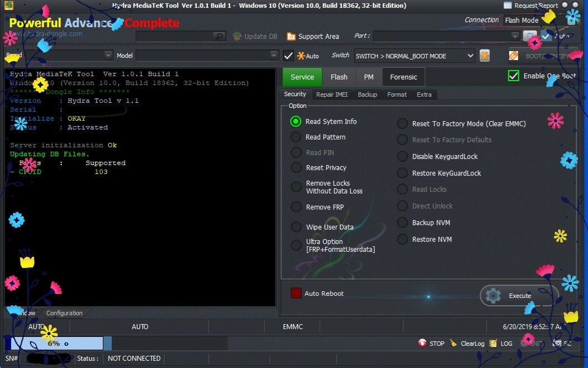Click the 6/20/2019 date time cell

(x=532, y=327)
